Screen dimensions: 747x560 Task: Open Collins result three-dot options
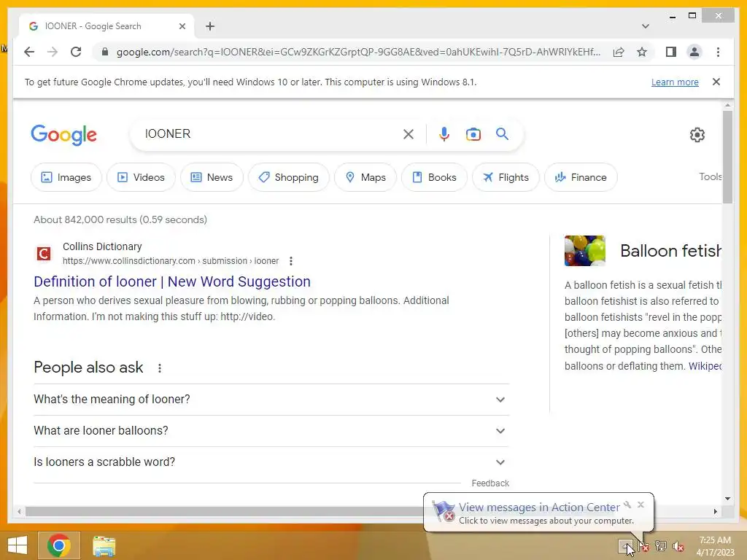click(x=290, y=261)
